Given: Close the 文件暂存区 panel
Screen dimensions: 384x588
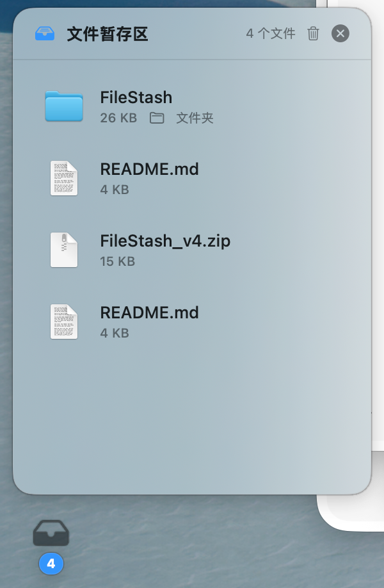Looking at the screenshot, I should click(x=340, y=33).
